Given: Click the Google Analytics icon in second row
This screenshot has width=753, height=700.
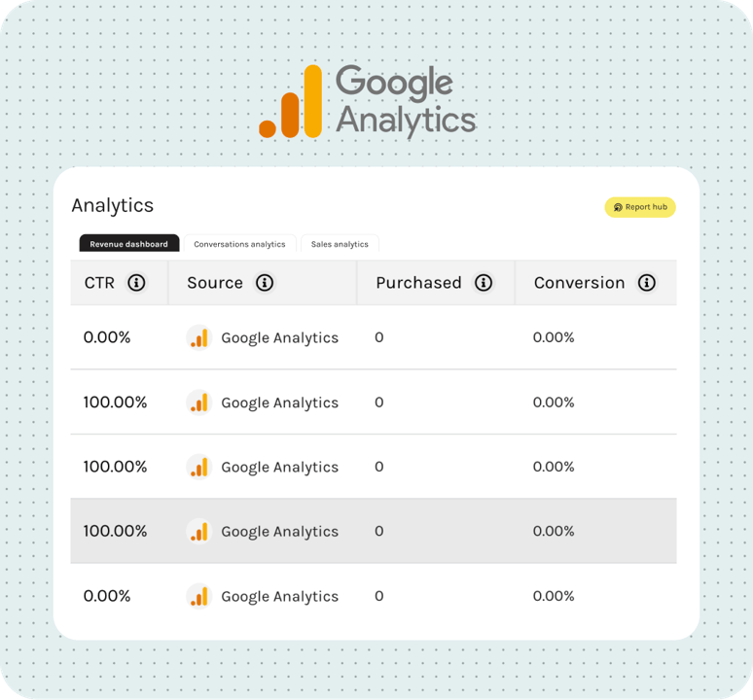Looking at the screenshot, I should (x=198, y=402).
